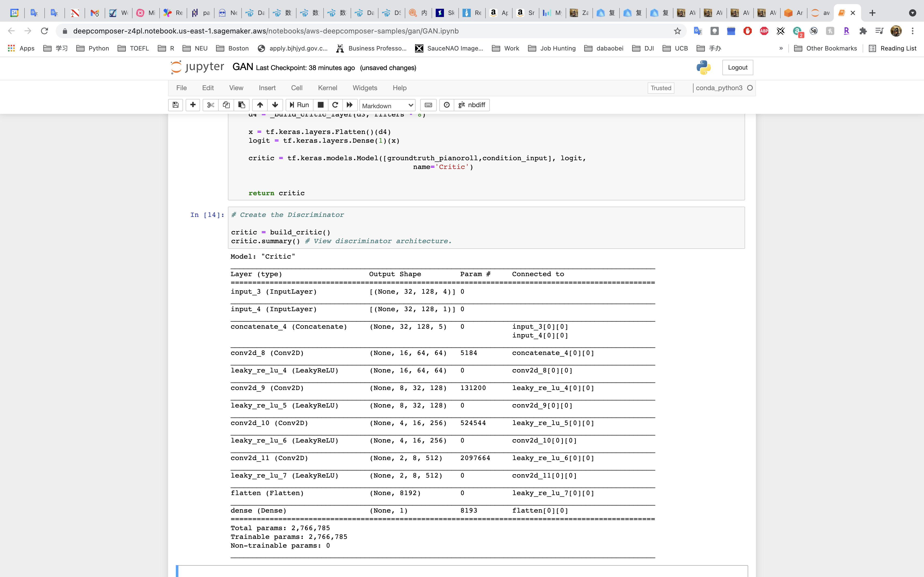Paste cells below using the toolbar icon

tap(242, 105)
